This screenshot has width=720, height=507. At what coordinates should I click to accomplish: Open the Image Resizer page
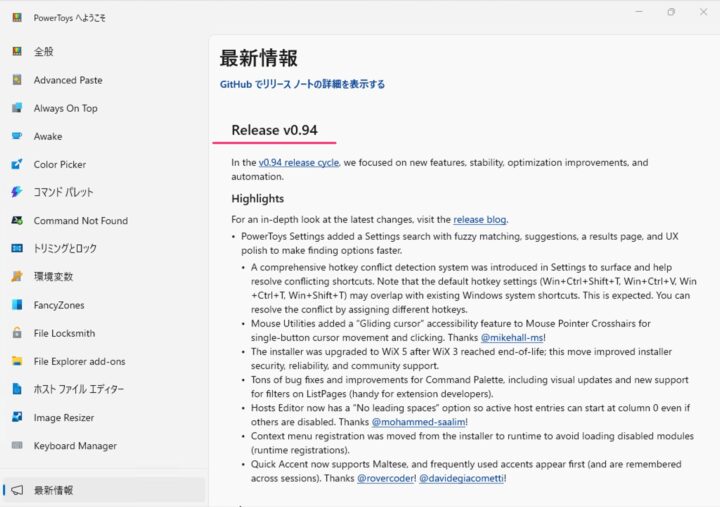click(x=104, y=417)
